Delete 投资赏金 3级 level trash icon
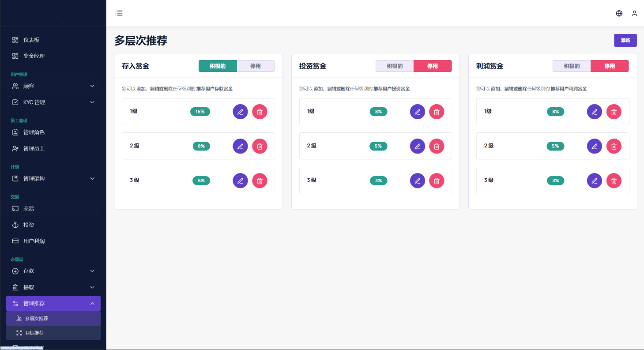 pyautogui.click(x=437, y=181)
